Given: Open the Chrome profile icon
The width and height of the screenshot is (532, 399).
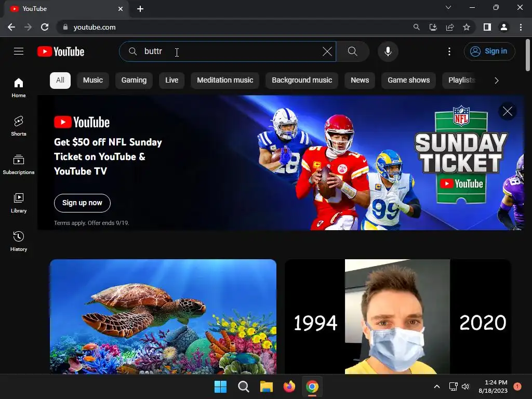Looking at the screenshot, I should [x=504, y=27].
